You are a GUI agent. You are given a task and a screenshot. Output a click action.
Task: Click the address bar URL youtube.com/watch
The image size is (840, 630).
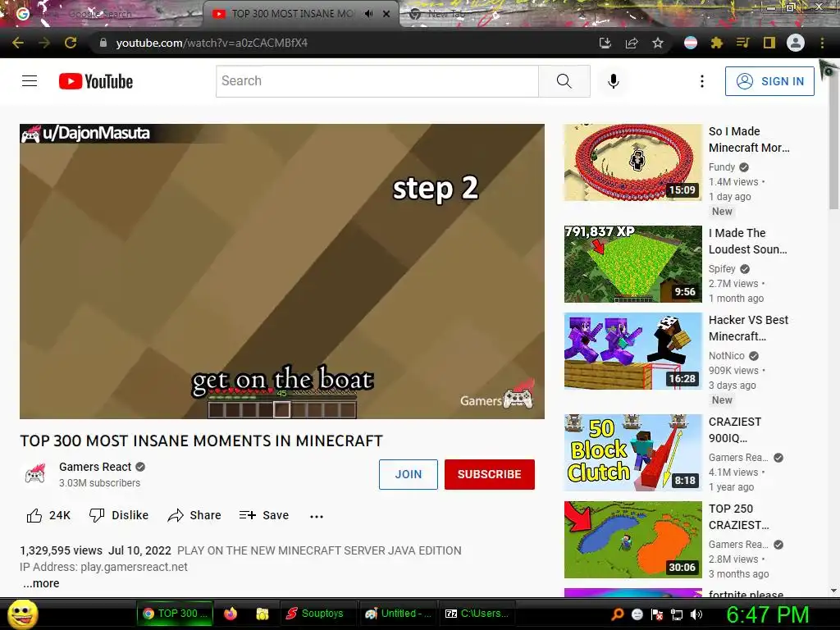(x=212, y=43)
